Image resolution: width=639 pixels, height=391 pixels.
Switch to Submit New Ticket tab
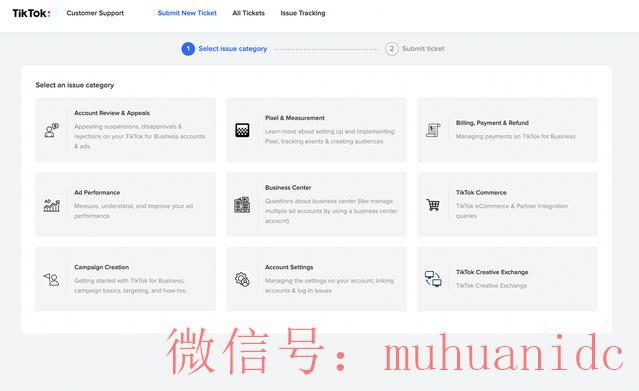pyautogui.click(x=187, y=13)
